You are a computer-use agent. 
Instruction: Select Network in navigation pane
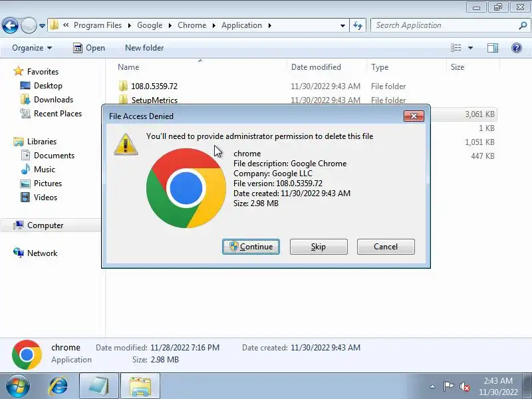(42, 253)
